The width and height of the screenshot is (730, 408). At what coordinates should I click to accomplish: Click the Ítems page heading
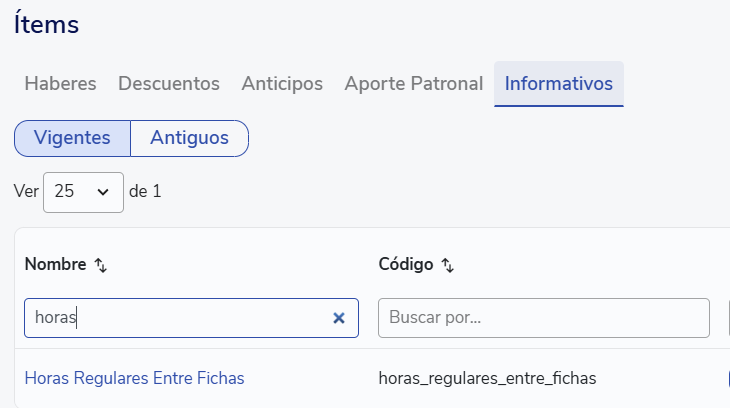coord(46,25)
